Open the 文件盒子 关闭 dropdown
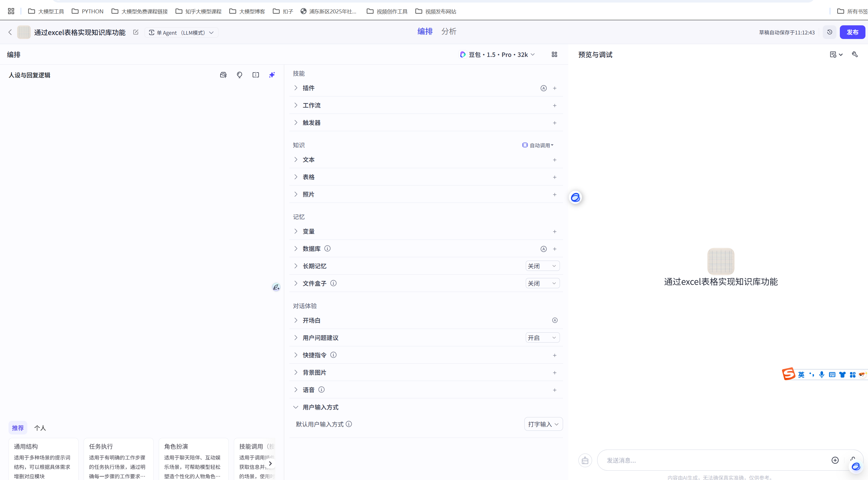 coord(542,283)
